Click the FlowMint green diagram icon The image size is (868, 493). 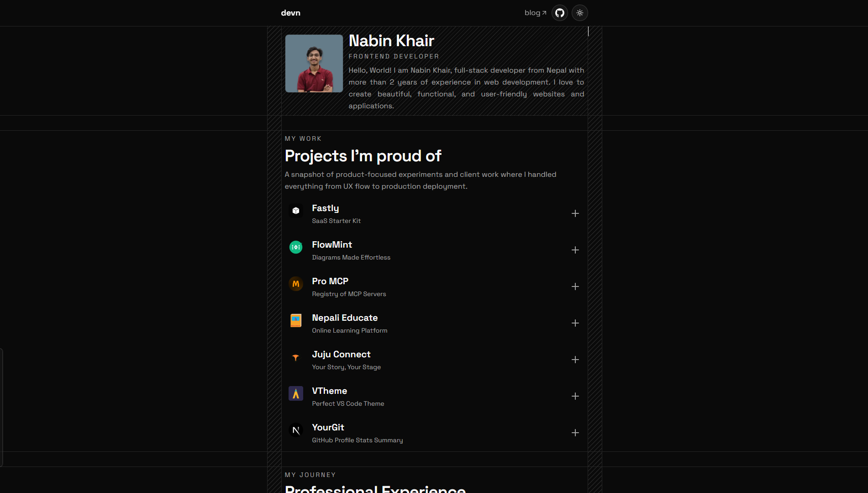[x=295, y=247]
